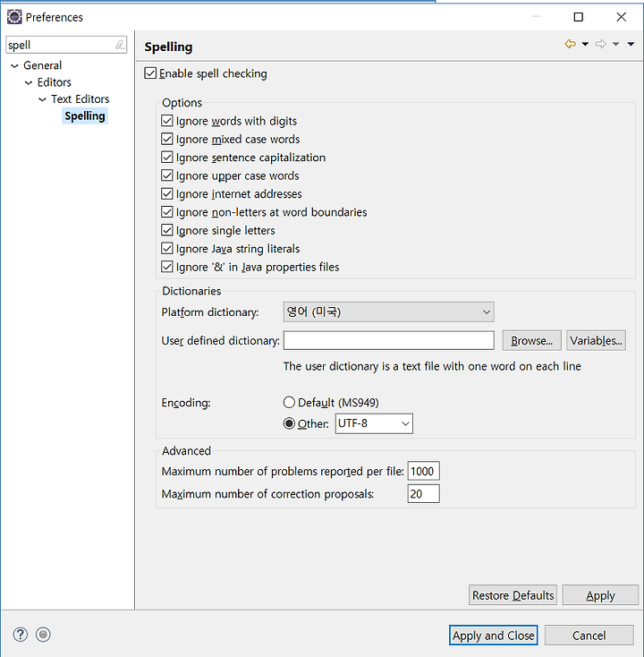Select Text Editors in the tree
Screen dimensions: 644x657
tap(80, 99)
